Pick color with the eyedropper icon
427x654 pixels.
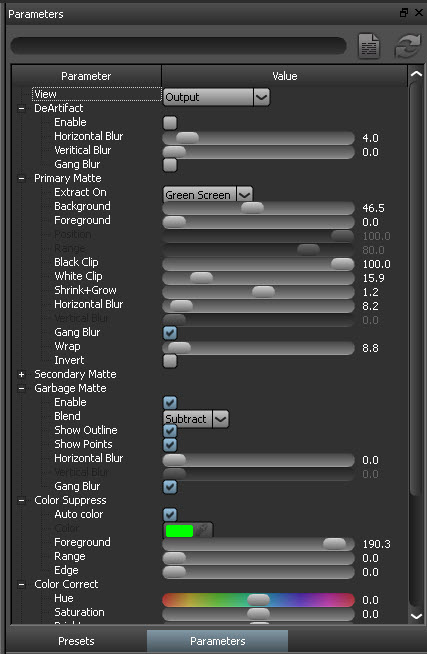pos(203,531)
